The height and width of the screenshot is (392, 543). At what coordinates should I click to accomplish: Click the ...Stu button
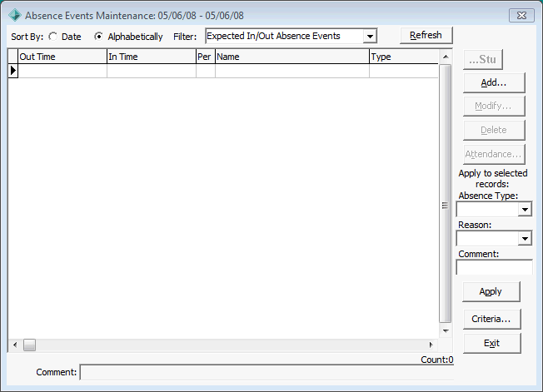click(x=483, y=60)
